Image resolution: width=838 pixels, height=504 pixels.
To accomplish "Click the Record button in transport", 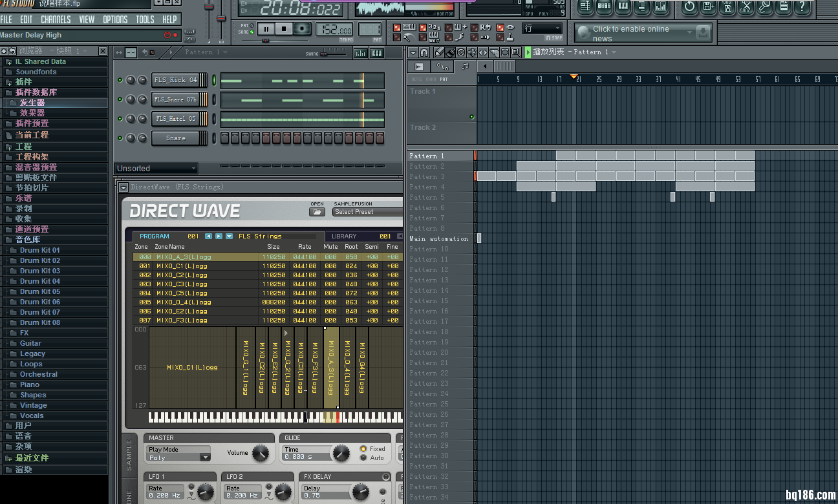I will coord(301,29).
